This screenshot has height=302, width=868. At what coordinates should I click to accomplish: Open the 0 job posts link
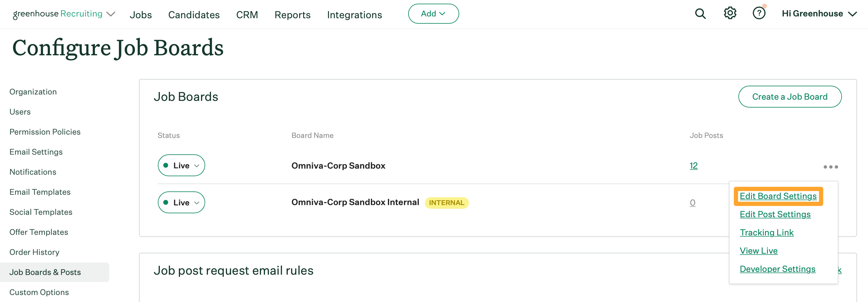(x=693, y=202)
